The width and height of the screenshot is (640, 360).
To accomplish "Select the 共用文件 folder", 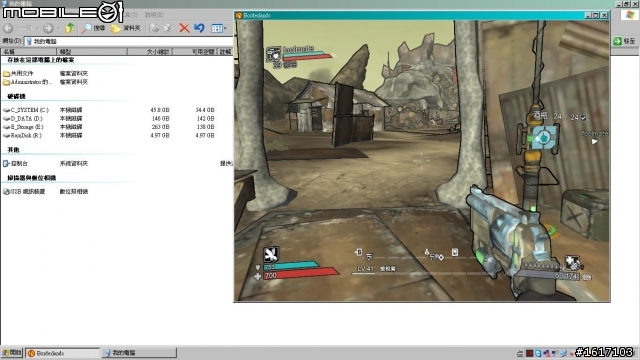I will tap(18, 73).
